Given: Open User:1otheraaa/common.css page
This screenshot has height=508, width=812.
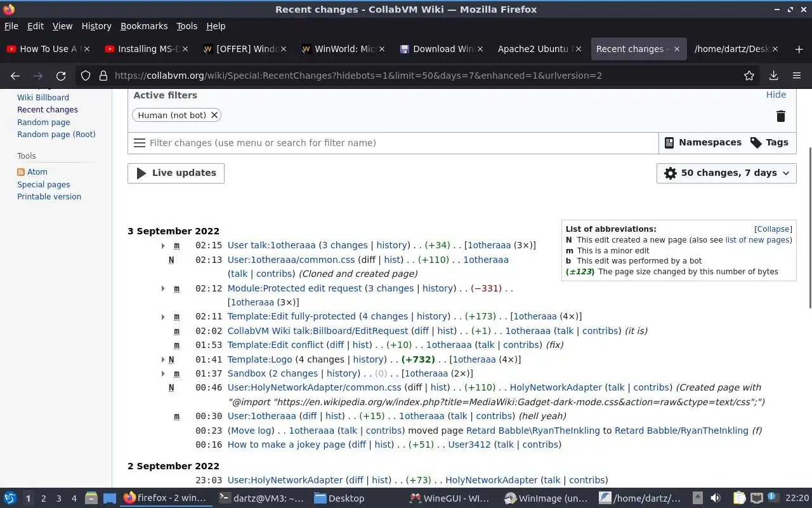Looking at the screenshot, I should 291,260.
